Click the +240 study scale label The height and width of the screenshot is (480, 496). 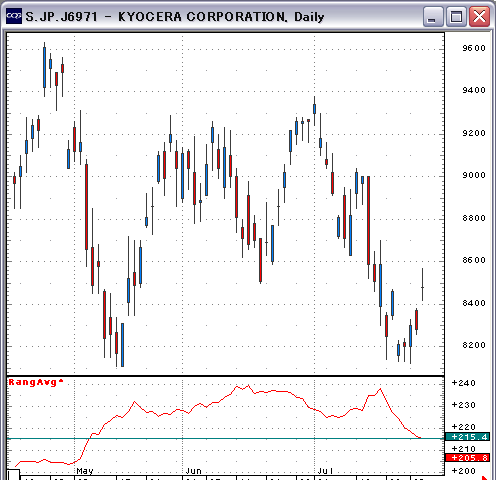(x=463, y=383)
